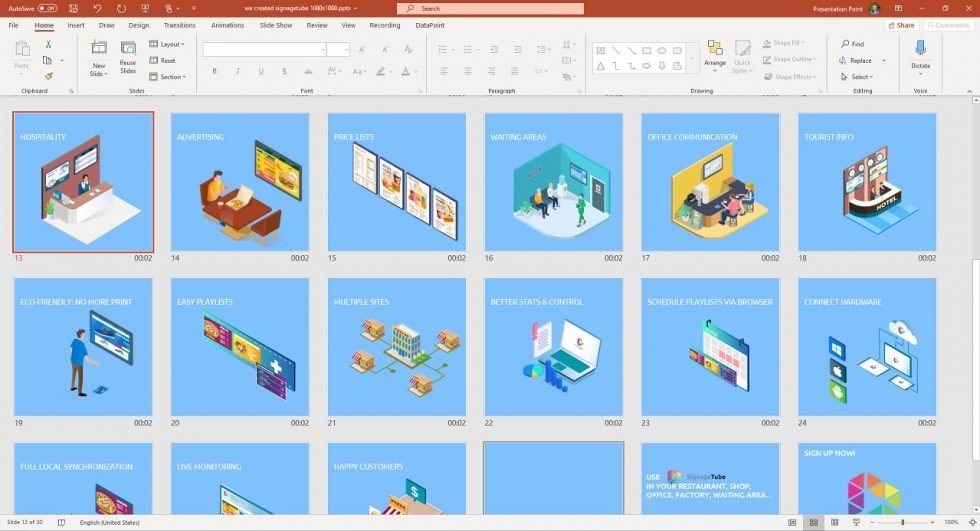
Task: Start presentation from beginning icon
Action: 145,8
